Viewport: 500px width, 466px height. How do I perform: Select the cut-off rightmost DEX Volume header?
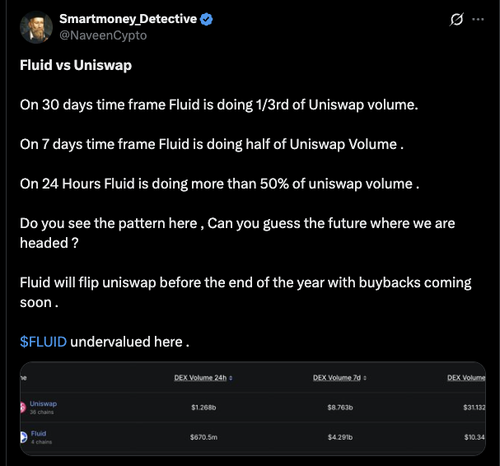click(466, 378)
